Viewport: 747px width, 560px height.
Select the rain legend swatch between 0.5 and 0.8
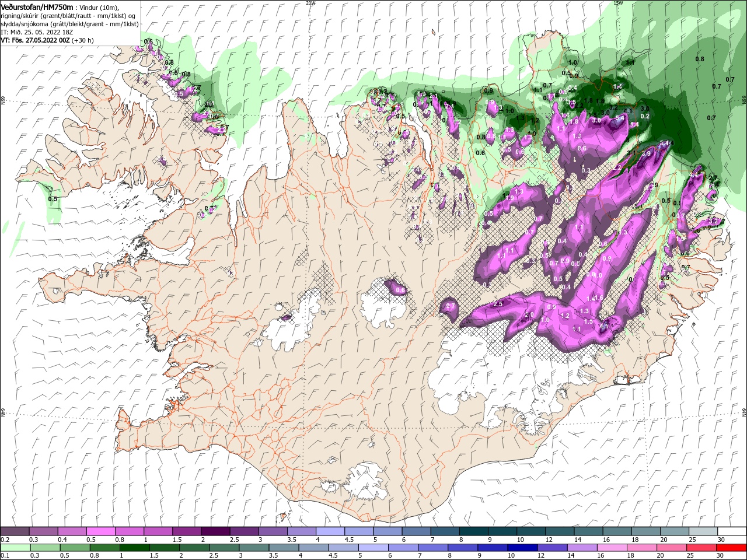75,548
